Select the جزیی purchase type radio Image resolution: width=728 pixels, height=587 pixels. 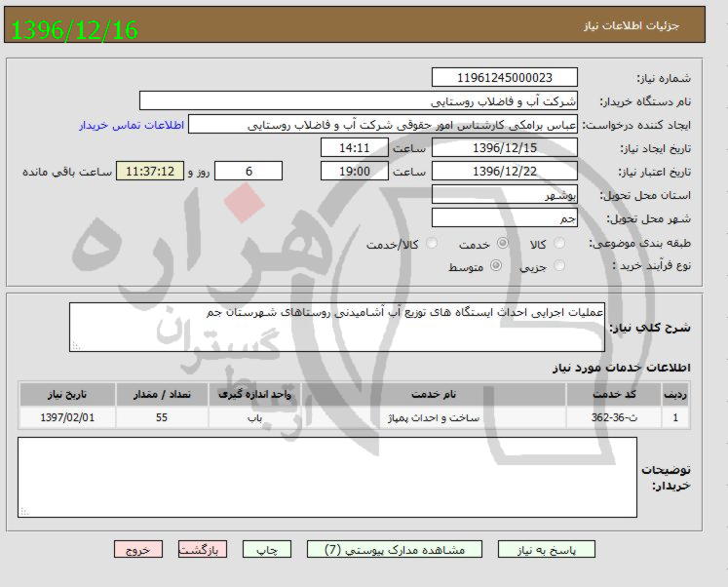coord(558,266)
